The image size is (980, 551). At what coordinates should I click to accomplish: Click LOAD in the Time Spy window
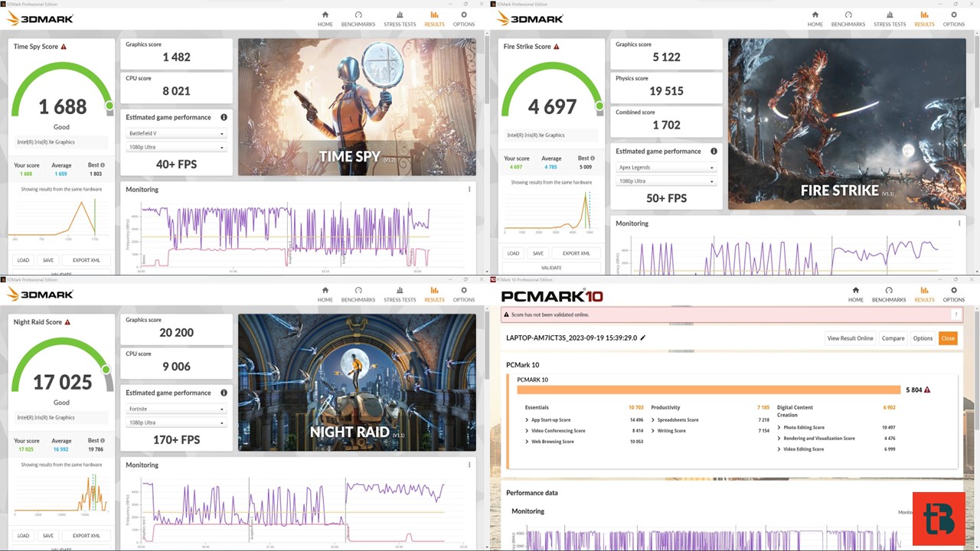23,260
